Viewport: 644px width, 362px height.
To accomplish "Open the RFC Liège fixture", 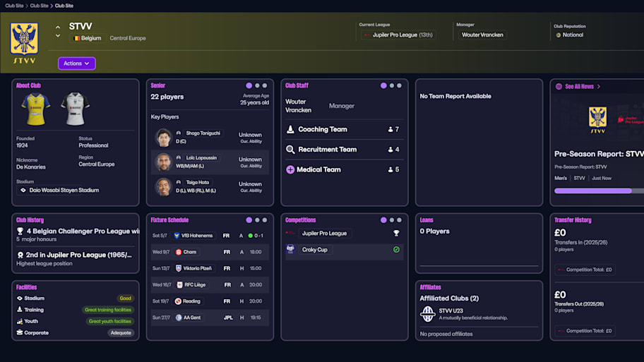I will coord(210,285).
